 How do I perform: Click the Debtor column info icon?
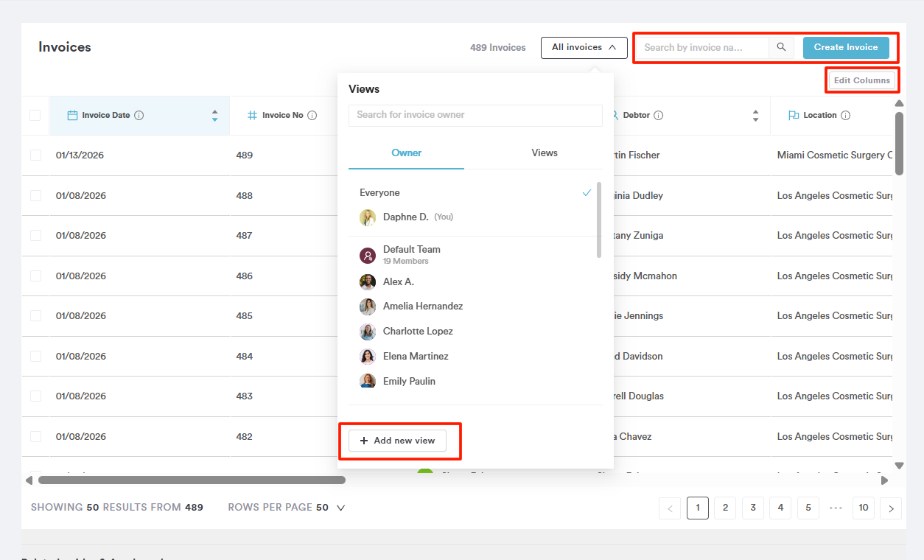[x=659, y=116]
